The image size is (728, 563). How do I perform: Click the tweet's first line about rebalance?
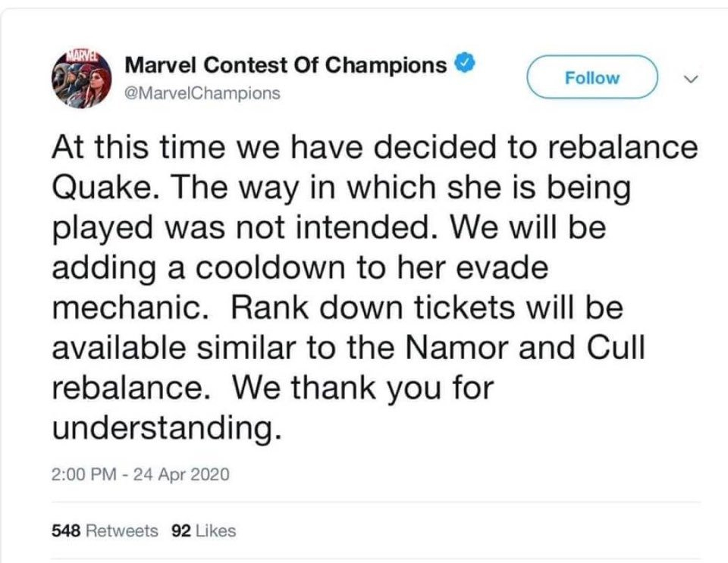pos(375,146)
